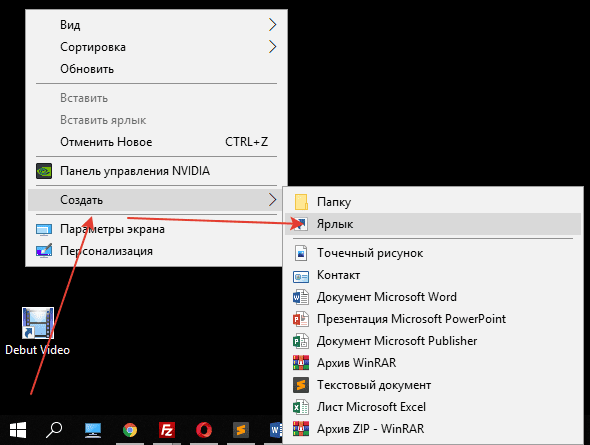This screenshot has height=445, width=590.
Task: Create a Лист Microsoft Excel
Action: pos(433,407)
